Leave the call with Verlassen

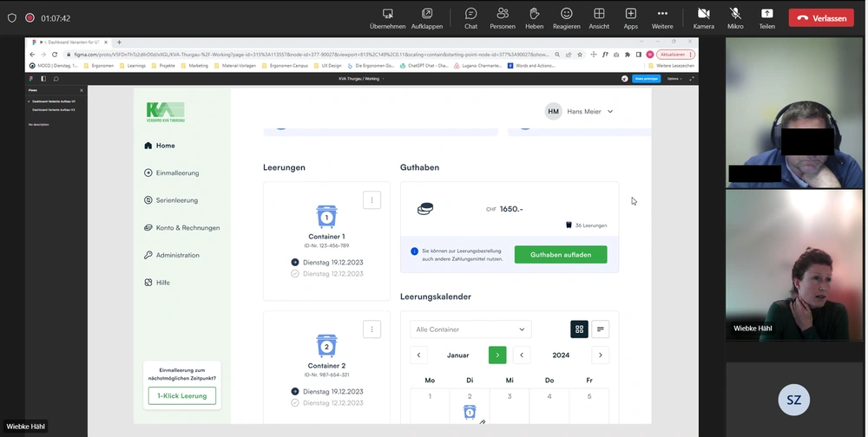click(821, 17)
